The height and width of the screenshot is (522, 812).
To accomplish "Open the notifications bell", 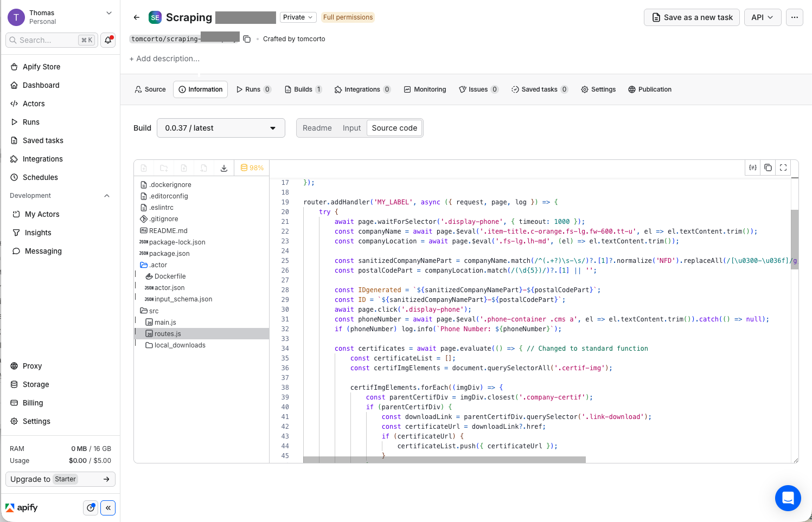I will [108, 40].
